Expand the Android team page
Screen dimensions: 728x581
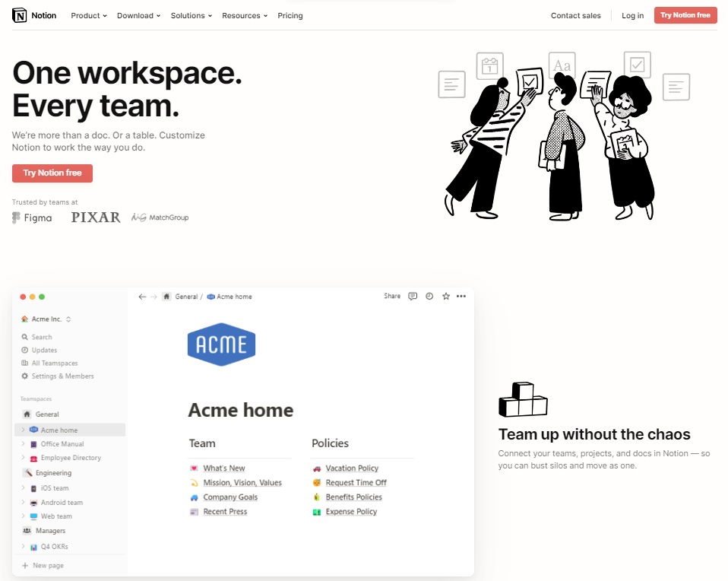coord(24,503)
